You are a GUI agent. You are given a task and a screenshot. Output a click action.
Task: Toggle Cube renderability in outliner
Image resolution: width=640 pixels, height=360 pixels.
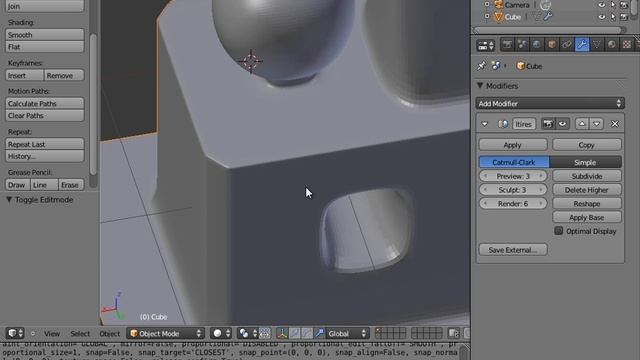tap(624, 17)
